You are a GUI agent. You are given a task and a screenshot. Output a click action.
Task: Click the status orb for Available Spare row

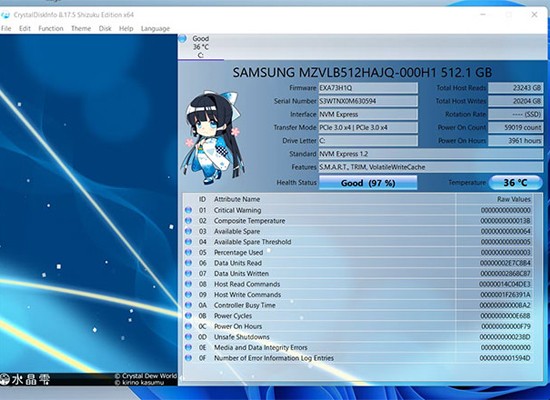coord(189,231)
